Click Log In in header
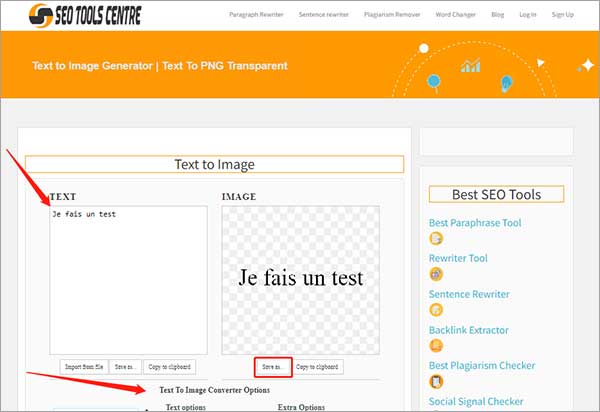This screenshot has height=412, width=600. [528, 15]
